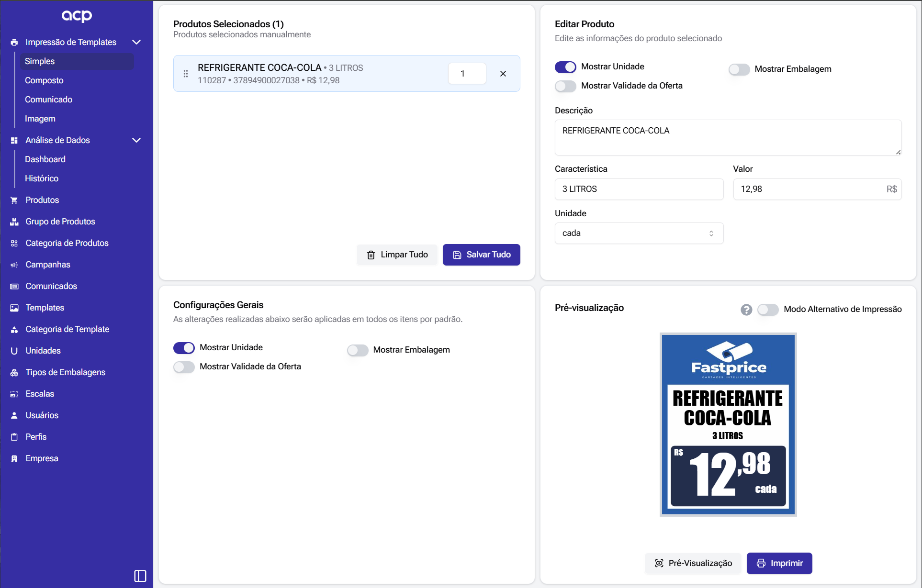
Task: Open the Unidade dropdown showing cada
Action: [639, 233]
